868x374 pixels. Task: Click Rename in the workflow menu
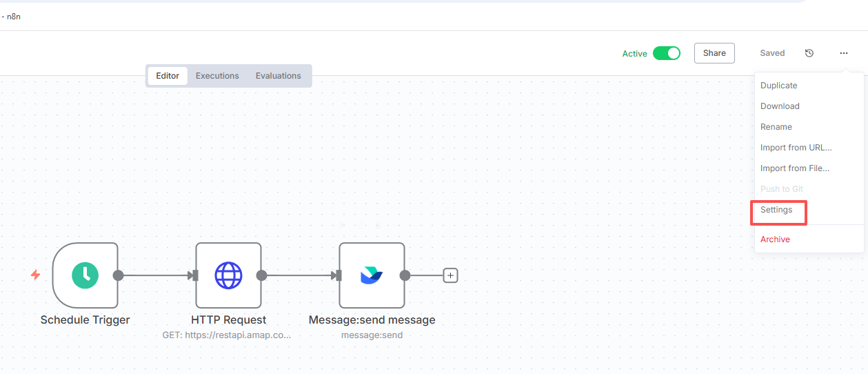coord(776,127)
